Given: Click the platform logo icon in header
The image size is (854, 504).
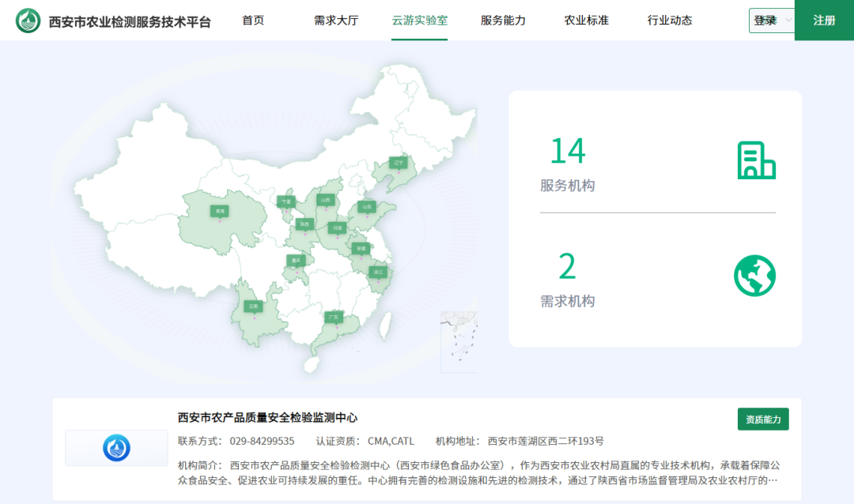Looking at the screenshot, I should pos(28,21).
